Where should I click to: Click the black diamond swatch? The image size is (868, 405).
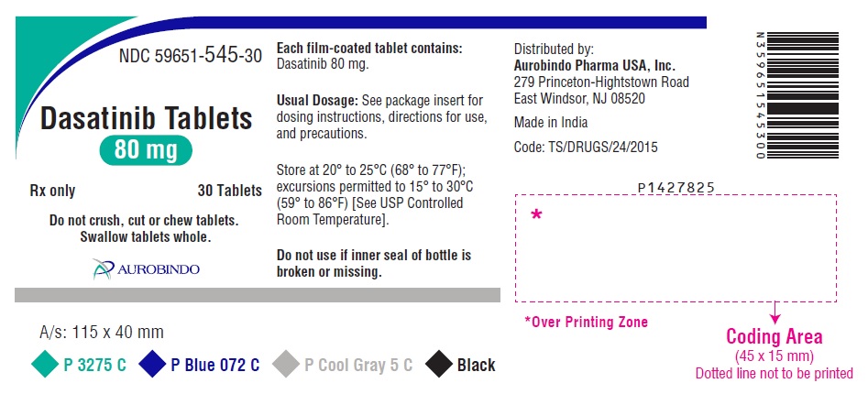[438, 365]
